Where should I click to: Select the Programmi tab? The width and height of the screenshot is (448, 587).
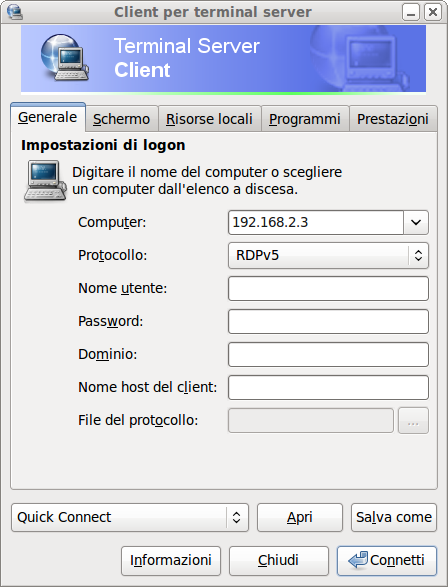click(305, 119)
